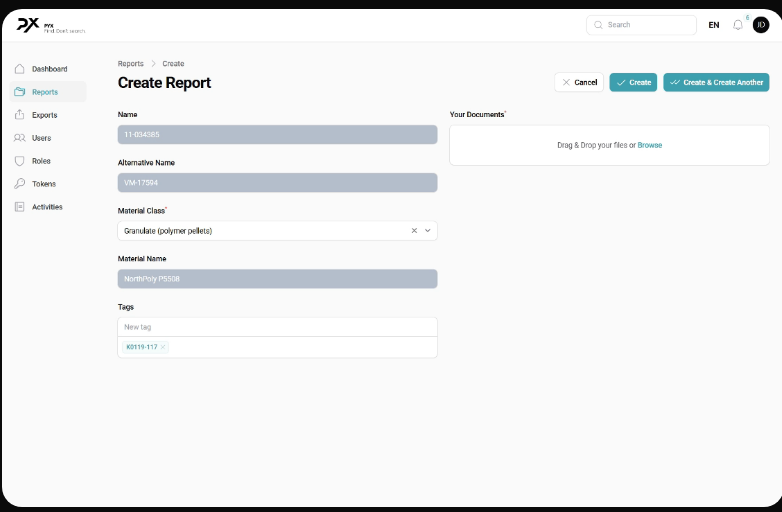Select the Tokens key icon
The width and height of the screenshot is (782, 512).
tap(19, 183)
